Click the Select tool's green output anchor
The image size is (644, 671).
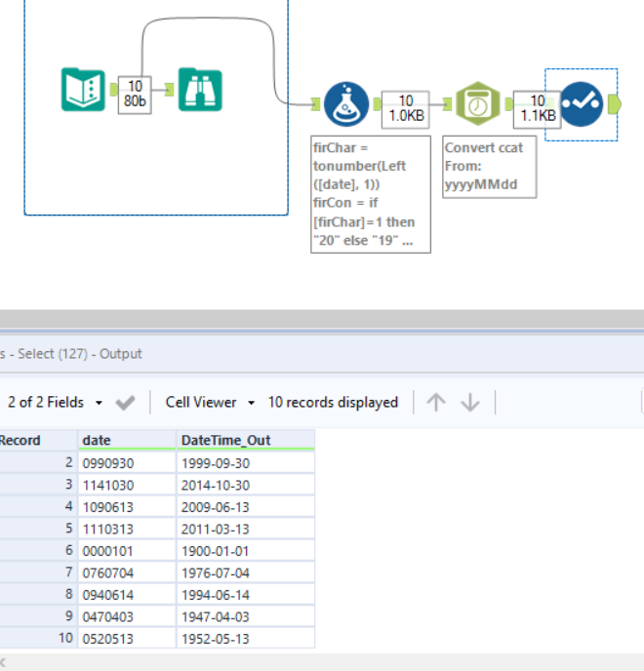coord(613,104)
